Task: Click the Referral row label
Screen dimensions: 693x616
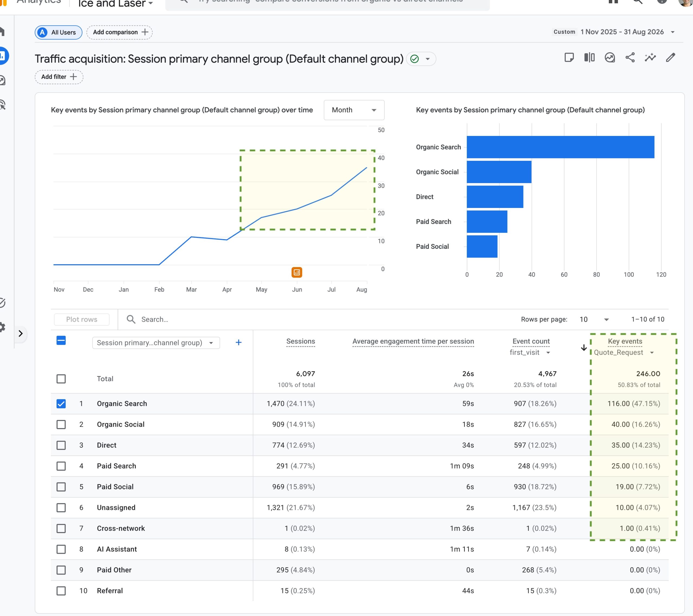Action: tap(110, 591)
